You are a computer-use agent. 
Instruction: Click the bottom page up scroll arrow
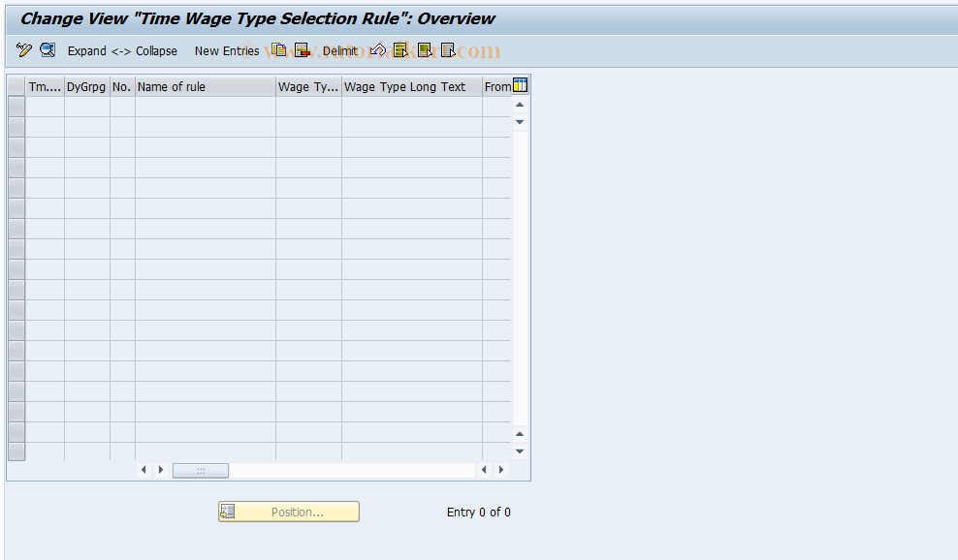[520, 434]
